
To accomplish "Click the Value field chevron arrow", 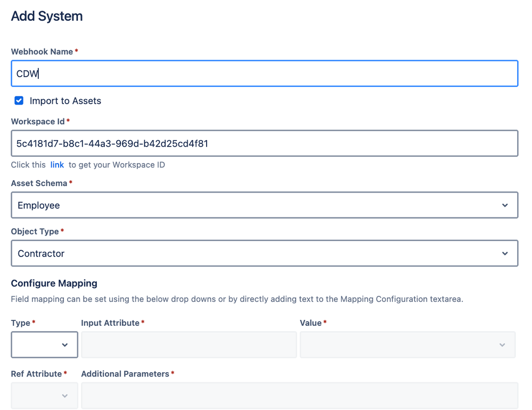I will [x=502, y=345].
